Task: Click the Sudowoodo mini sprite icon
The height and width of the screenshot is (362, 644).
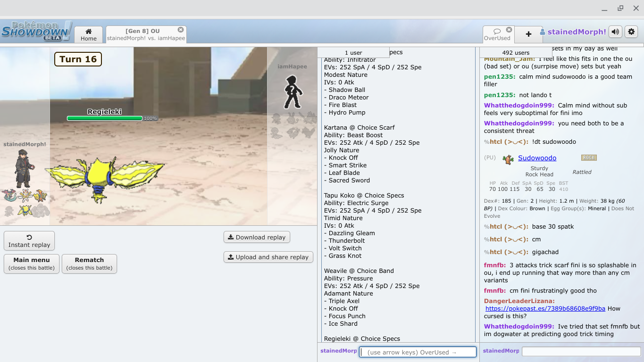Action: 508,159
